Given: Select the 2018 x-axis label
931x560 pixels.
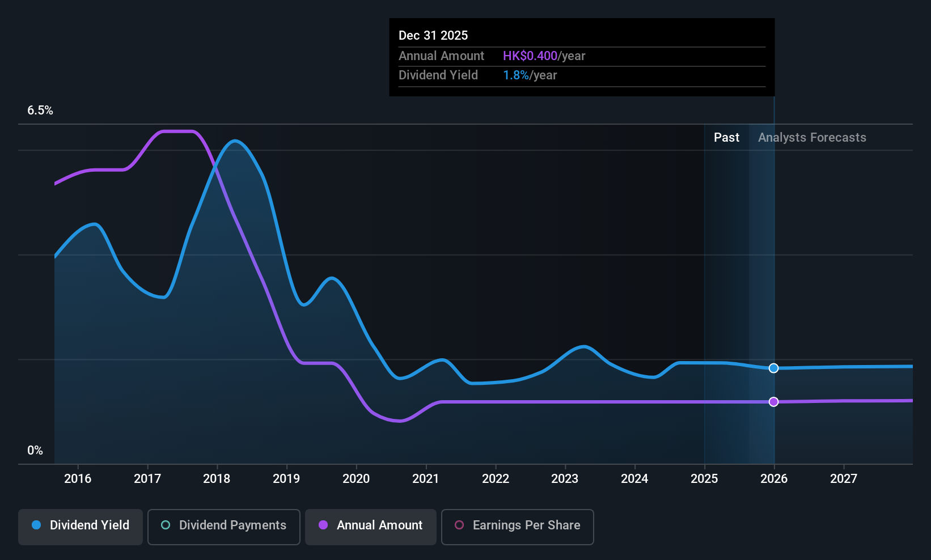Looking at the screenshot, I should (217, 479).
